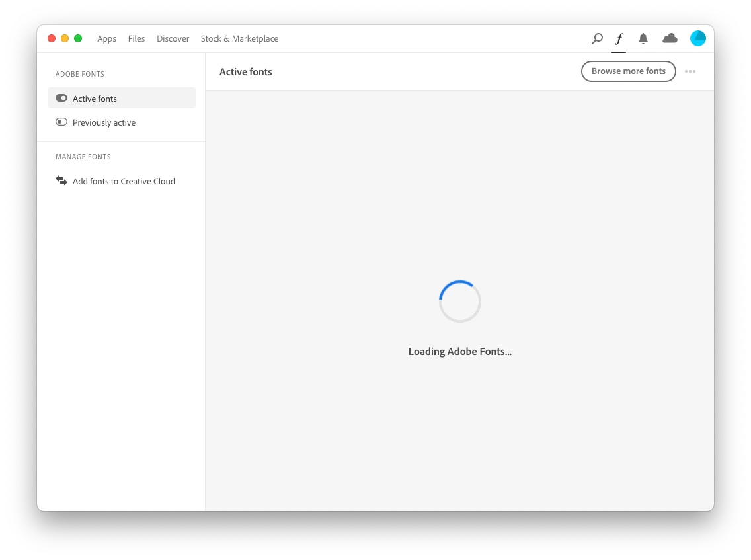Image resolution: width=751 pixels, height=560 pixels.
Task: Click the toggle icon beside Active fonts
Action: (x=61, y=99)
